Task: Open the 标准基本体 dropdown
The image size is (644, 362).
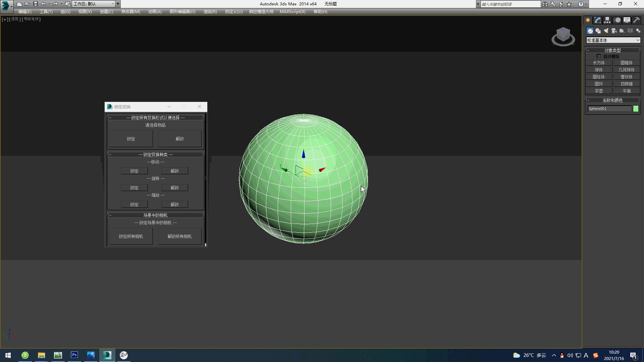Action: tap(613, 40)
